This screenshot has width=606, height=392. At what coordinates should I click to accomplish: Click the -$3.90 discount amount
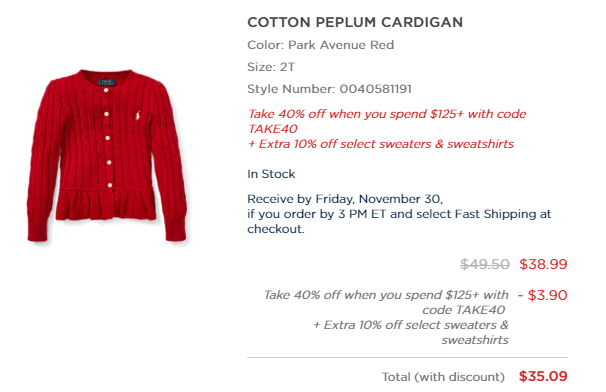click(543, 295)
